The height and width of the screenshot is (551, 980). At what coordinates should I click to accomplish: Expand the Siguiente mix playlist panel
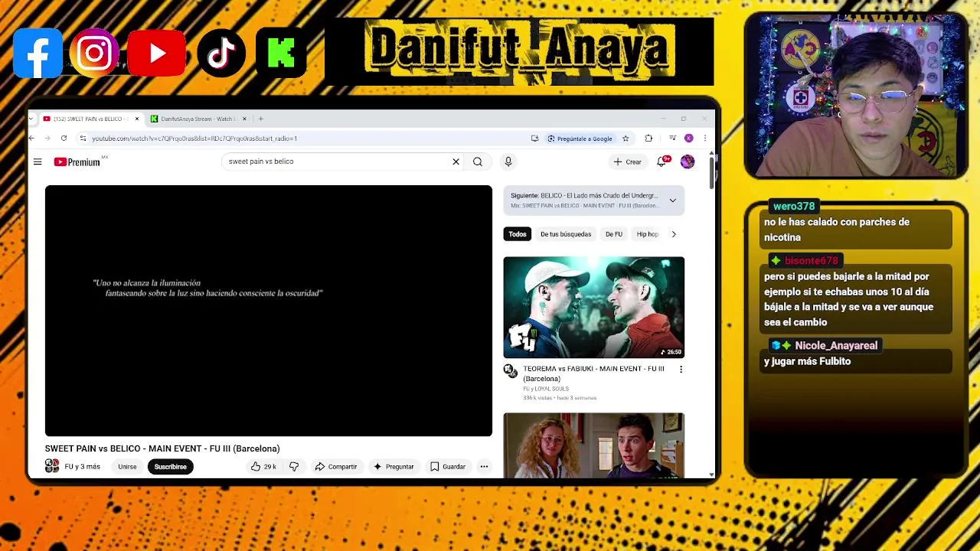click(673, 201)
